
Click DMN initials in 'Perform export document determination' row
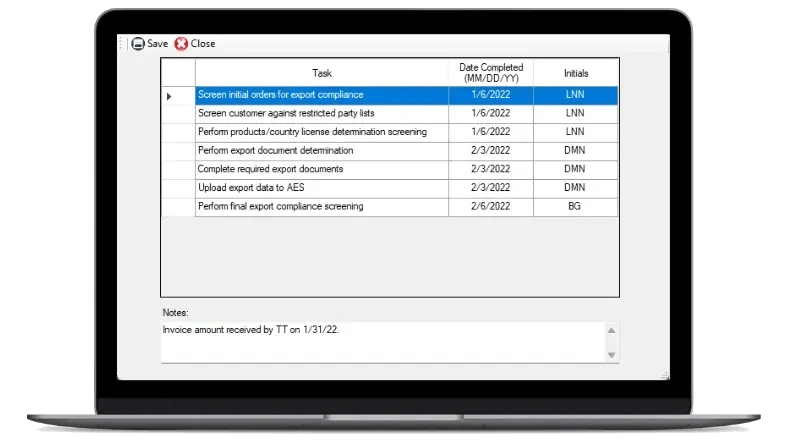coord(576,151)
